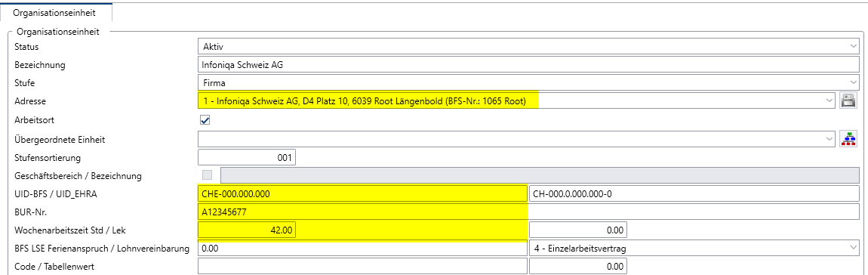Click the 'Arbeitsort' label

tap(34, 120)
